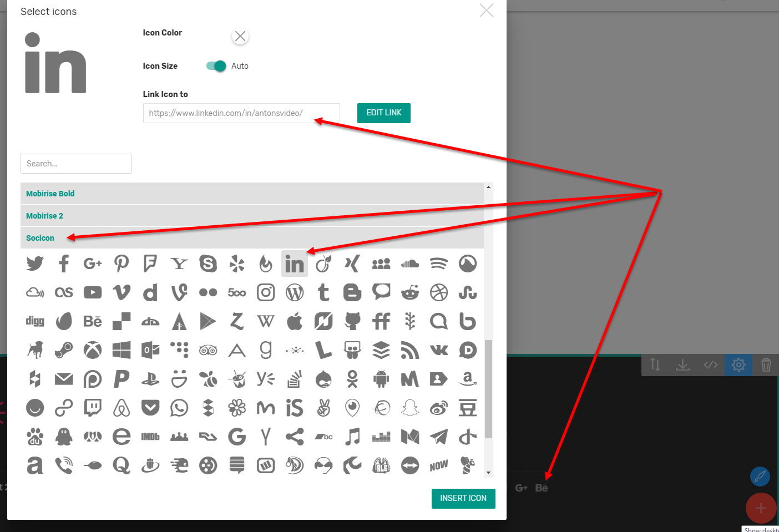Choose the Steam icon
Viewport: 779px width, 532px height.
[64, 350]
